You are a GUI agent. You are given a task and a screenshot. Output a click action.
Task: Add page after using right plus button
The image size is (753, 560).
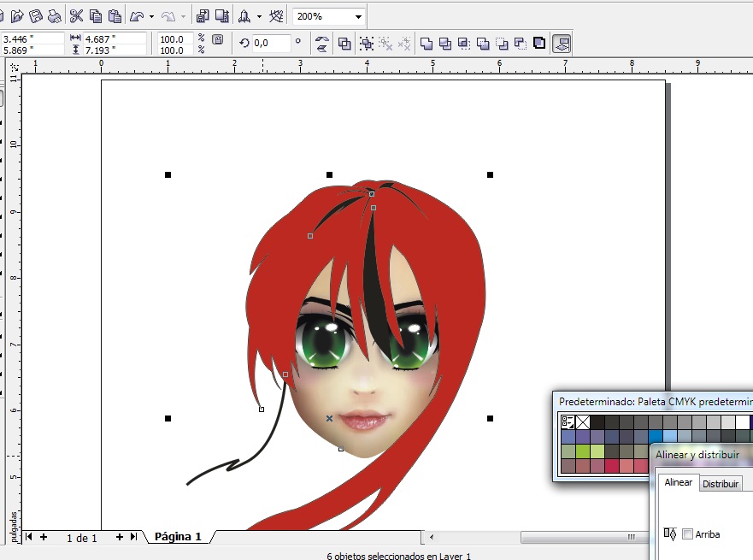pos(119,536)
